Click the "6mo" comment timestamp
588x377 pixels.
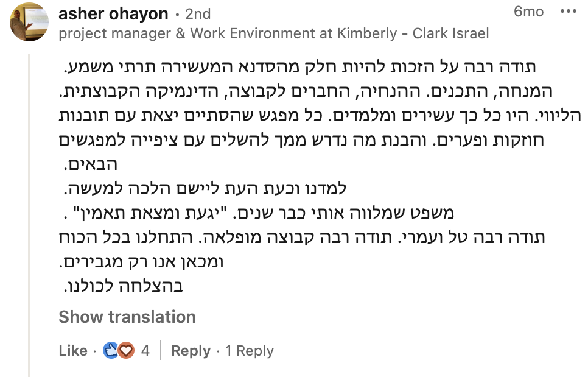[528, 12]
